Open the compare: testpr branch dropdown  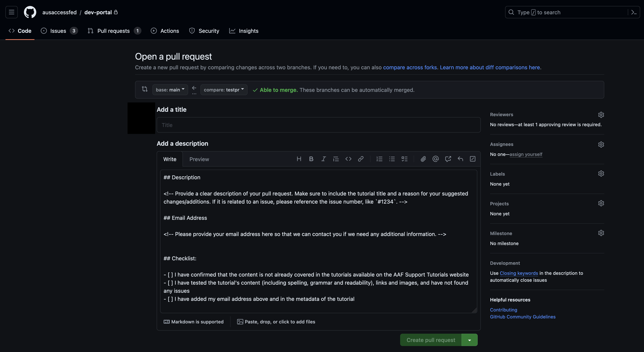(x=224, y=90)
